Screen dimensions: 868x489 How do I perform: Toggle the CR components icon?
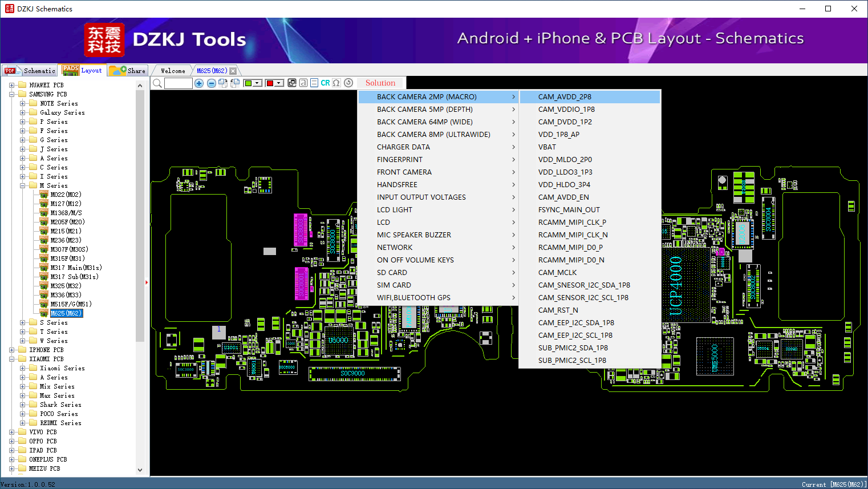pyautogui.click(x=325, y=83)
